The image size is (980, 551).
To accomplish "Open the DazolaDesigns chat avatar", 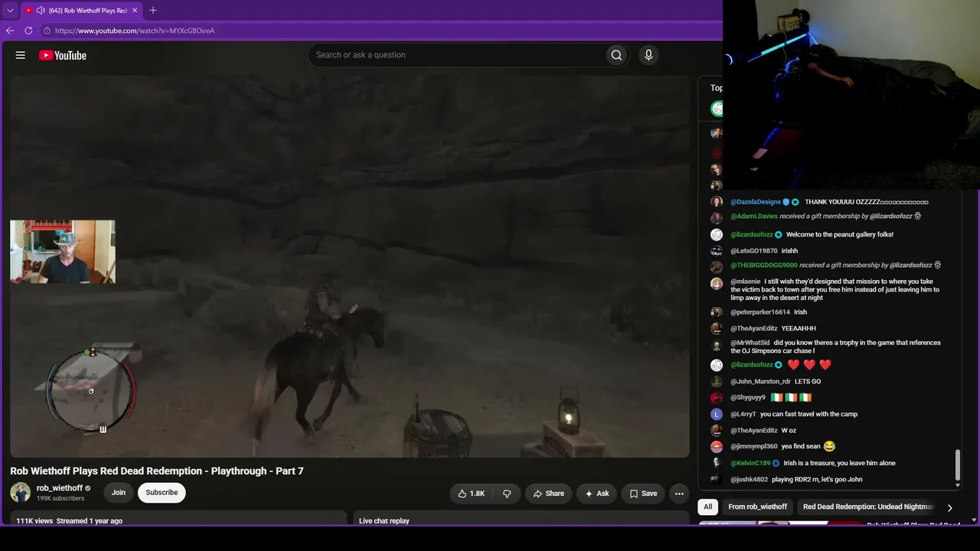I will point(717,202).
